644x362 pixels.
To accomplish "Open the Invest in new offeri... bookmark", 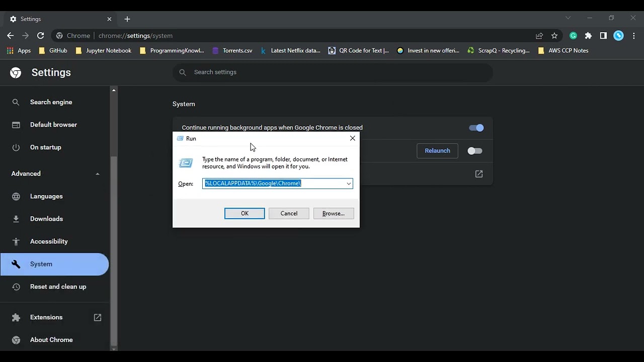I will coord(428,50).
